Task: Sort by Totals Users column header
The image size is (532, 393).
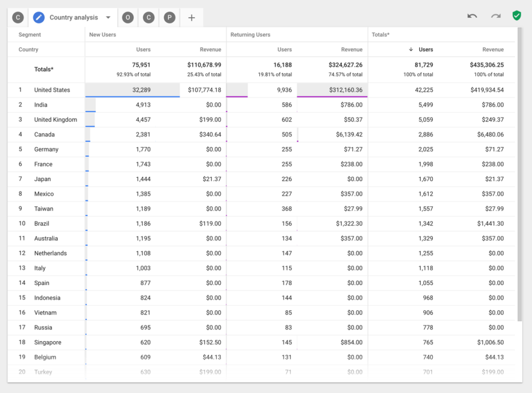Action: [425, 49]
